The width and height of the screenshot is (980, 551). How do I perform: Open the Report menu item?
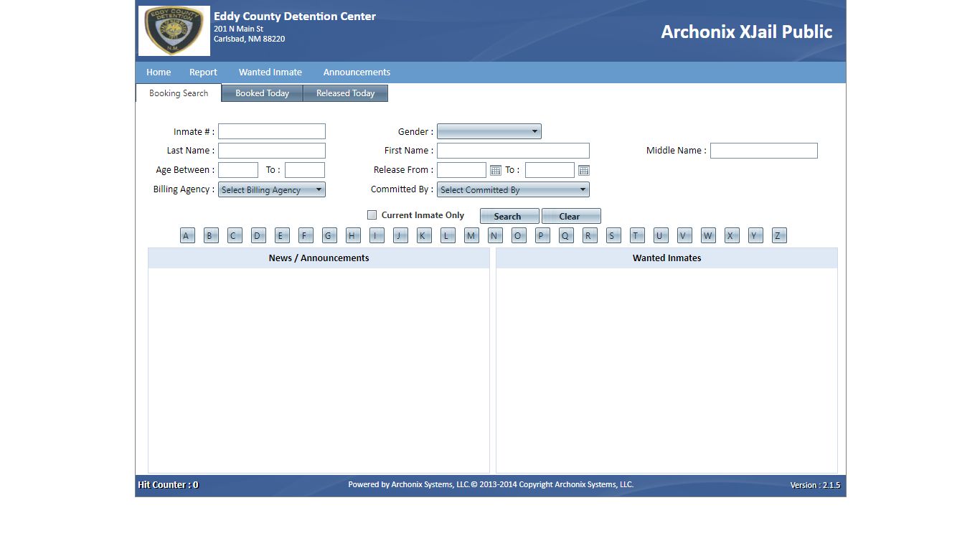pyautogui.click(x=203, y=72)
